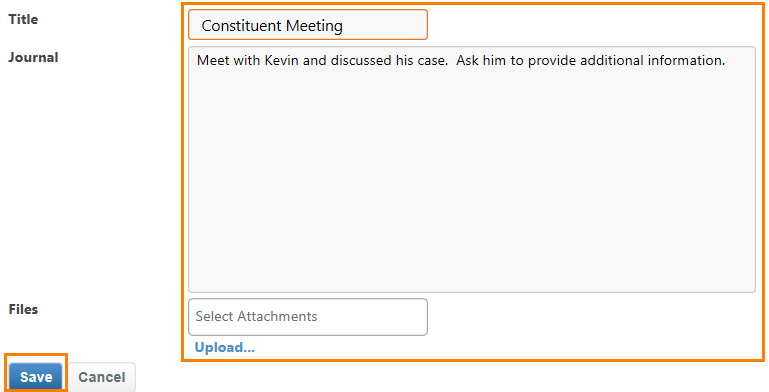
Task: Click the 'Select Attachments' placeholder text
Action: click(256, 316)
